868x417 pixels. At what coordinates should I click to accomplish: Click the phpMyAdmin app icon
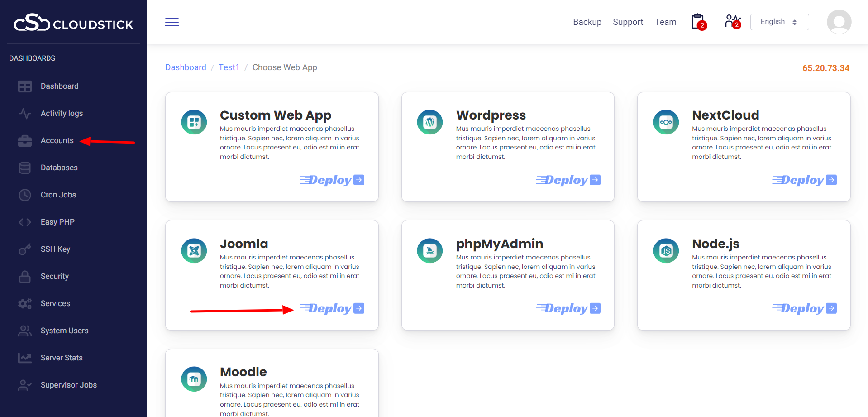tap(429, 251)
